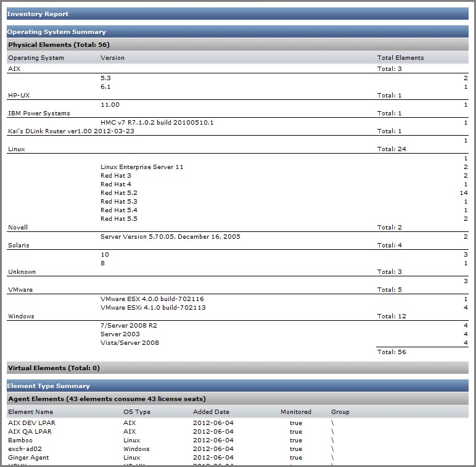Select the VMware row
Viewport: 476px width, 467px height.
[x=238, y=290]
